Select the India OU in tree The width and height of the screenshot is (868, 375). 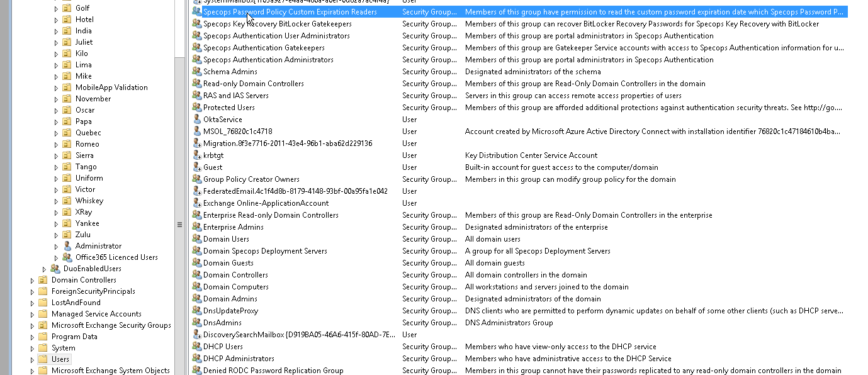84,31
